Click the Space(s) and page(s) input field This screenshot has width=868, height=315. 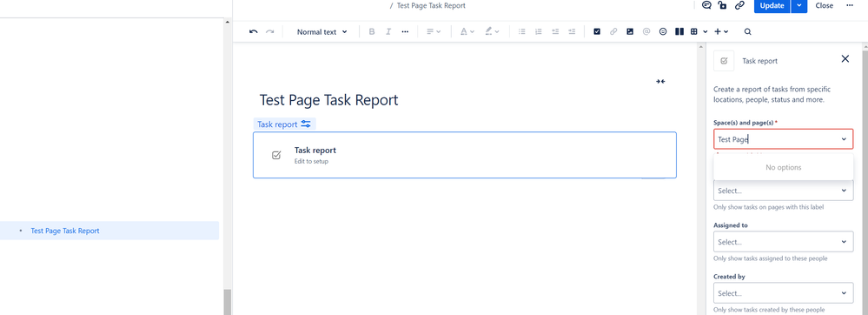point(783,139)
